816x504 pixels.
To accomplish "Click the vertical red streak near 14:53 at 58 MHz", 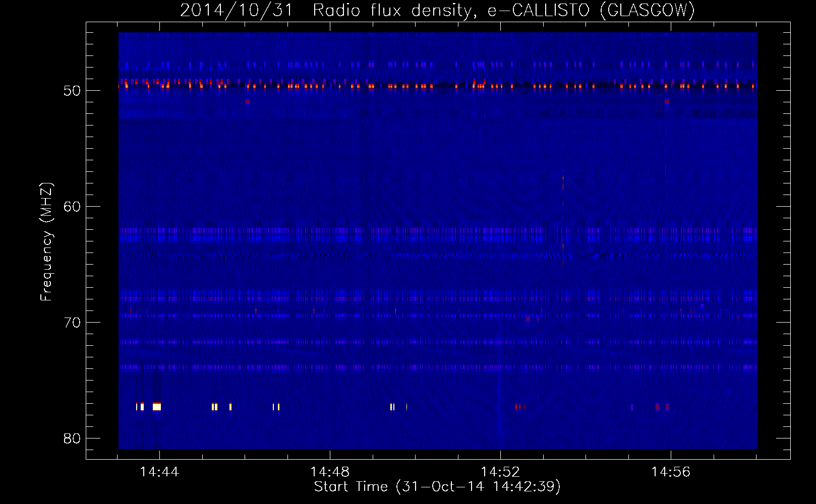I will point(563,182).
